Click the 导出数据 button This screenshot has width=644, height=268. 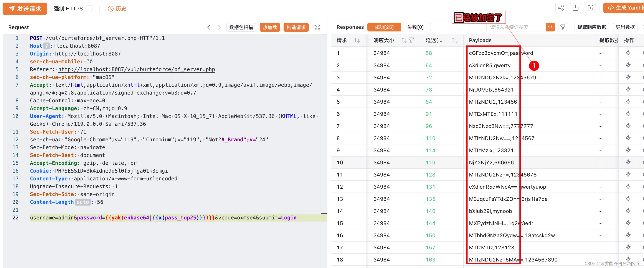[625, 27]
